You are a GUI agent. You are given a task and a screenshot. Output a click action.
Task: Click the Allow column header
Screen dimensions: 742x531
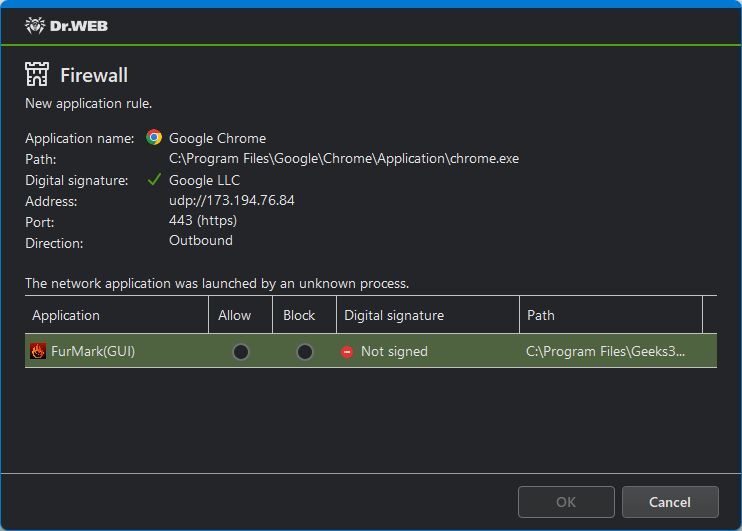(x=240, y=315)
